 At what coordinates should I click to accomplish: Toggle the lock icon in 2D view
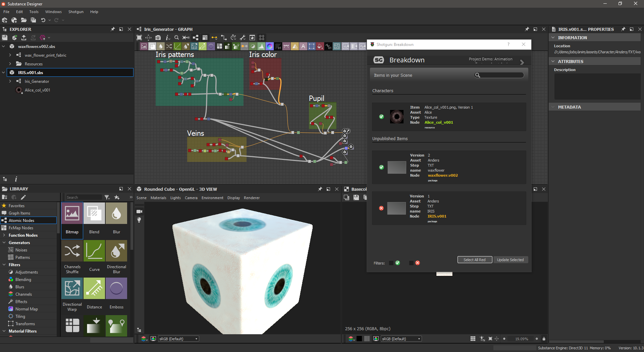tap(544, 339)
